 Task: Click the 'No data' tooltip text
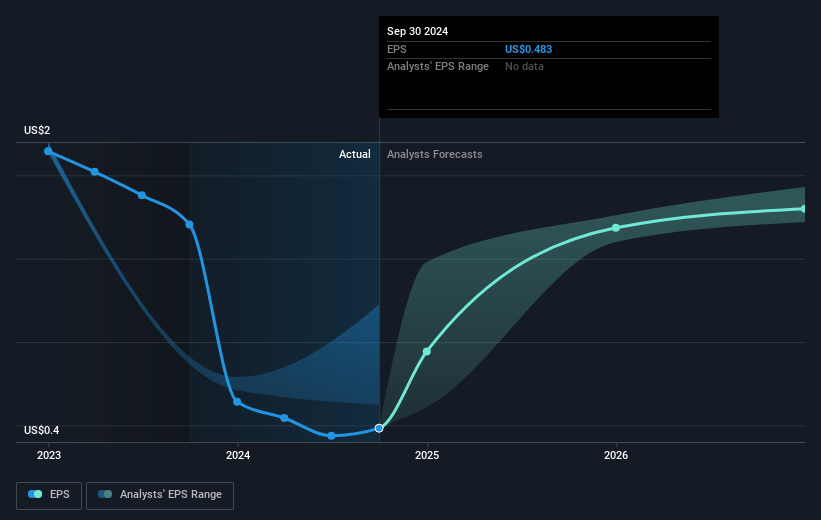pyautogui.click(x=524, y=67)
